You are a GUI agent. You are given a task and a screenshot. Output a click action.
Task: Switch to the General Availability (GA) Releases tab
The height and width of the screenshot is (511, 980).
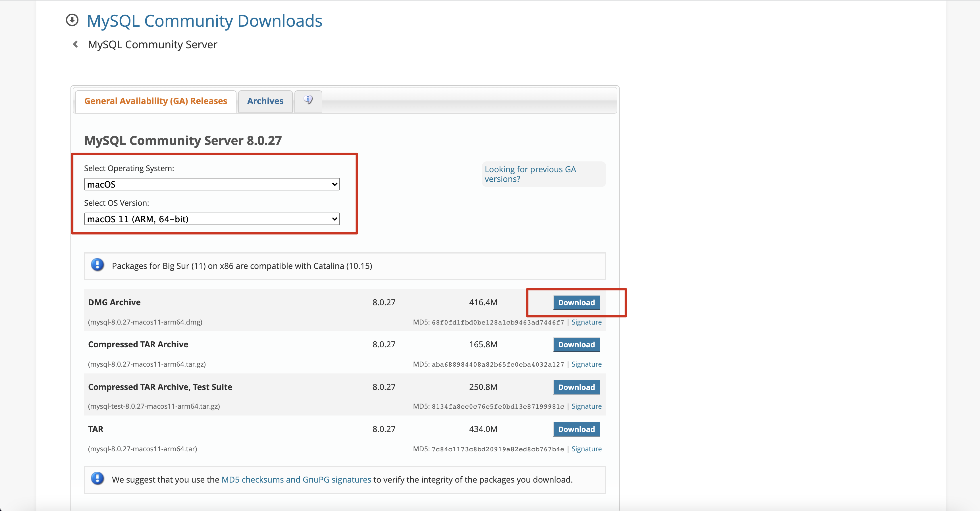coord(155,101)
